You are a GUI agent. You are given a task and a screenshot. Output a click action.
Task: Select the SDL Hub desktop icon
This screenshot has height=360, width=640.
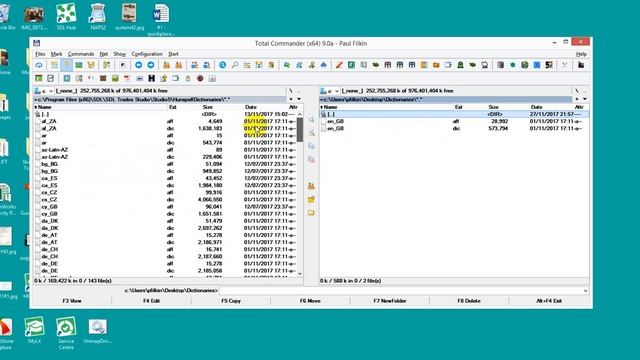(66, 17)
